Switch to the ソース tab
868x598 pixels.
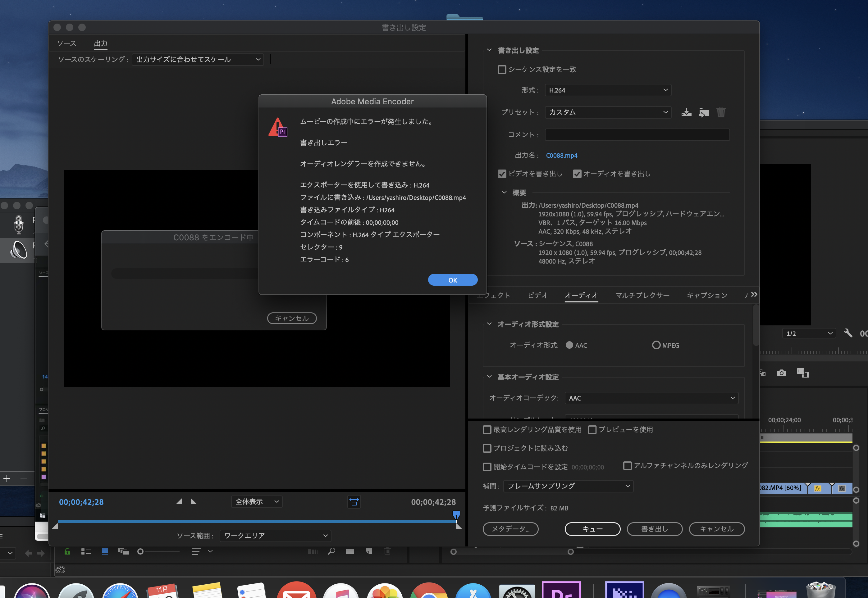(67, 43)
